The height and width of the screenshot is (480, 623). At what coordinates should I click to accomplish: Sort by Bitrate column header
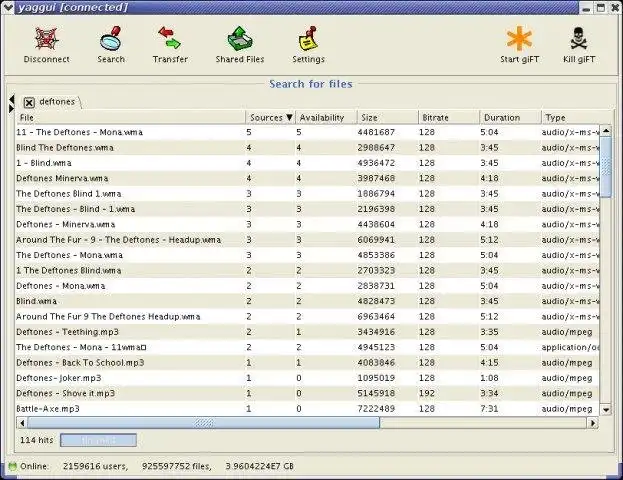pos(449,118)
